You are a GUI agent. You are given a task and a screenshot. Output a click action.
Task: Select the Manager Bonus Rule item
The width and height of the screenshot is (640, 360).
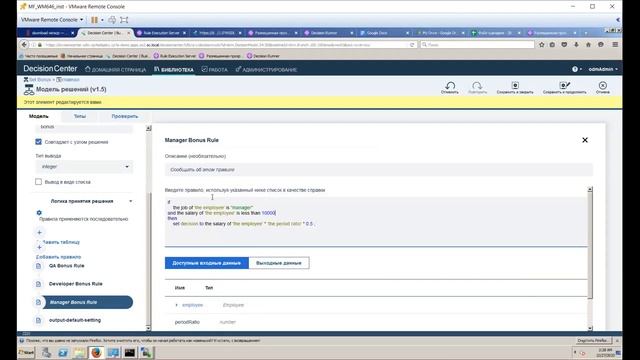pos(87,302)
